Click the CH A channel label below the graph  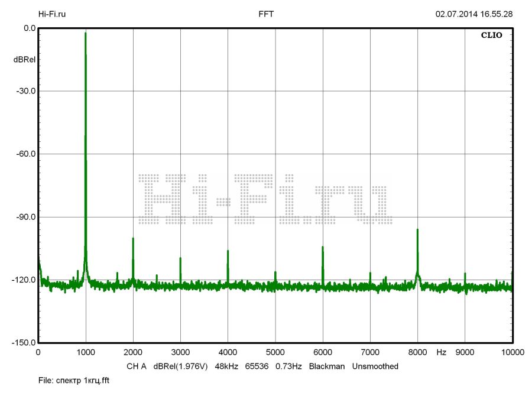click(136, 366)
